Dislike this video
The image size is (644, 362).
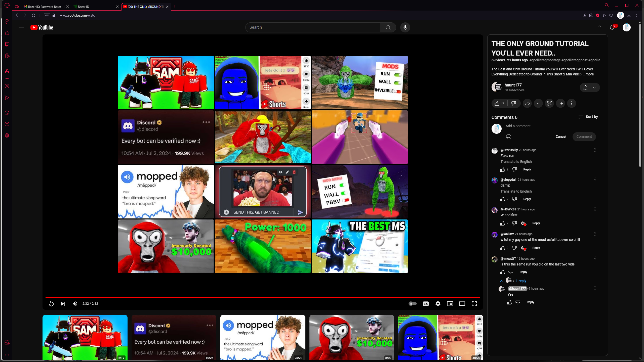(x=514, y=103)
